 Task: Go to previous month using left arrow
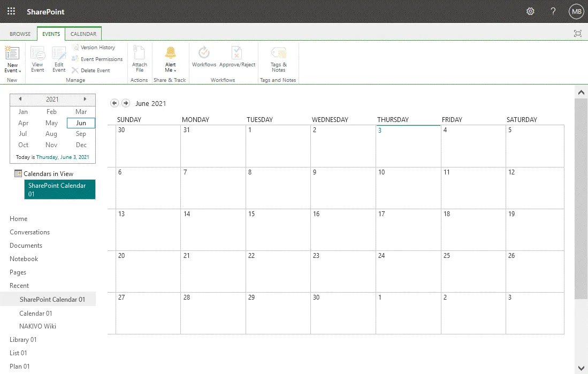(114, 103)
